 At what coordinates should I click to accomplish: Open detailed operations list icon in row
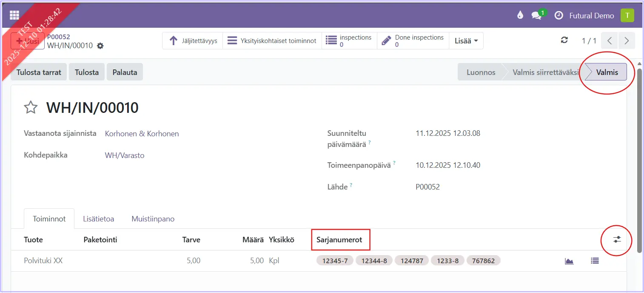[x=595, y=261]
